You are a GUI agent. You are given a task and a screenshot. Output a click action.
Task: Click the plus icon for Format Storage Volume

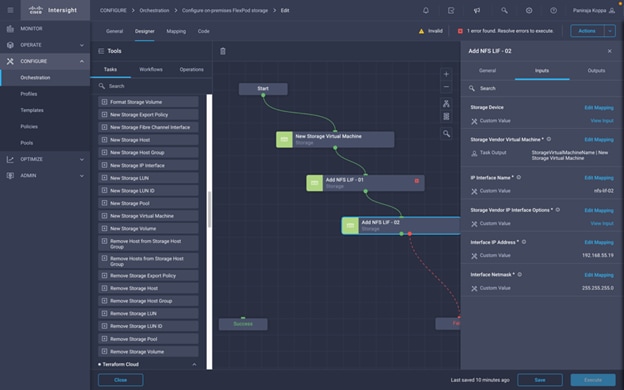pyautogui.click(x=104, y=102)
